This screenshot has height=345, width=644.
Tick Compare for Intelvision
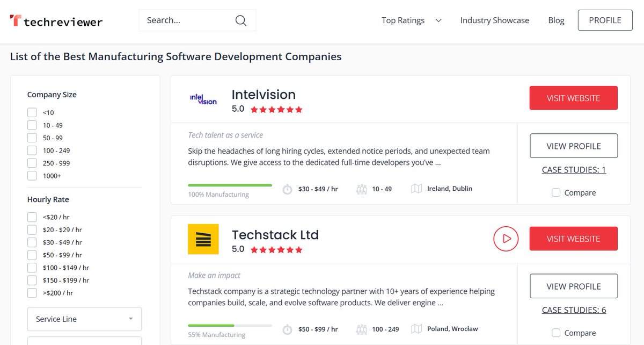pos(556,192)
